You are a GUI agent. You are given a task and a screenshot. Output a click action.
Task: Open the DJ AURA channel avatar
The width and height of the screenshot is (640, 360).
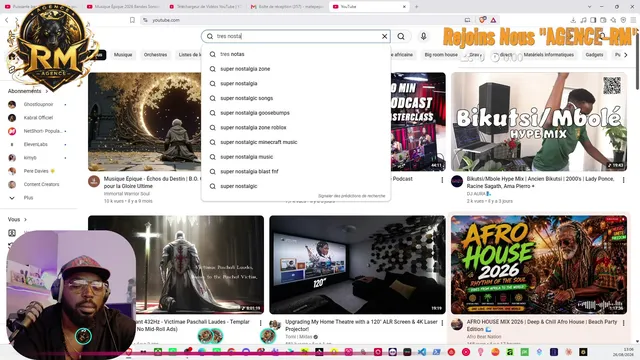coord(457,181)
